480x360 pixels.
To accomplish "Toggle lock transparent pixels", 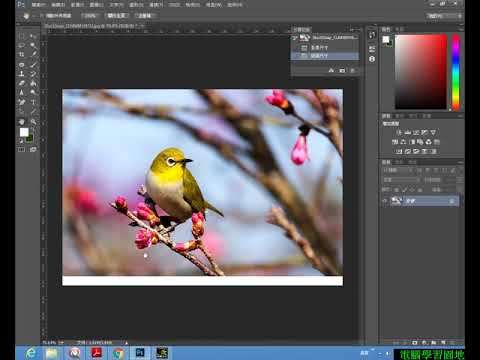I will (x=396, y=190).
